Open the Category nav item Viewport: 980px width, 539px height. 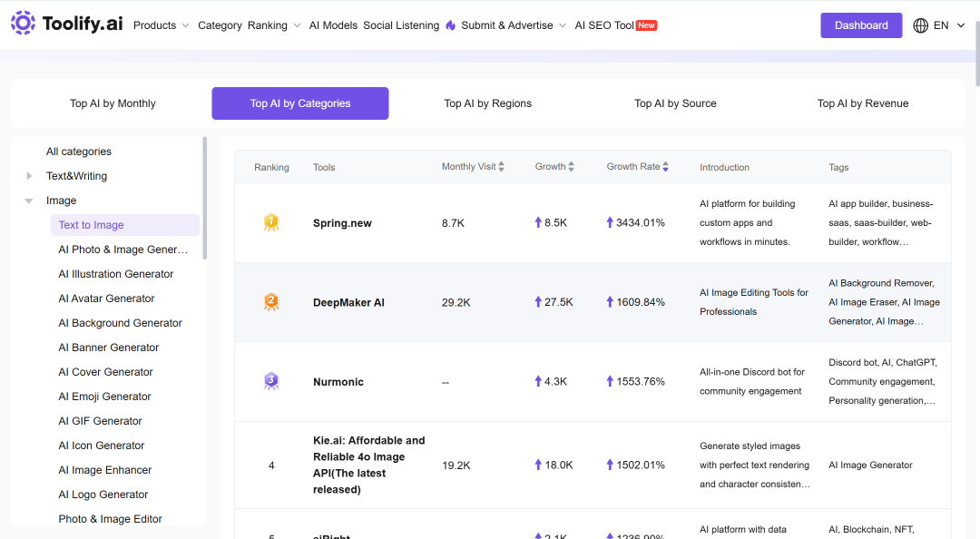pos(220,25)
